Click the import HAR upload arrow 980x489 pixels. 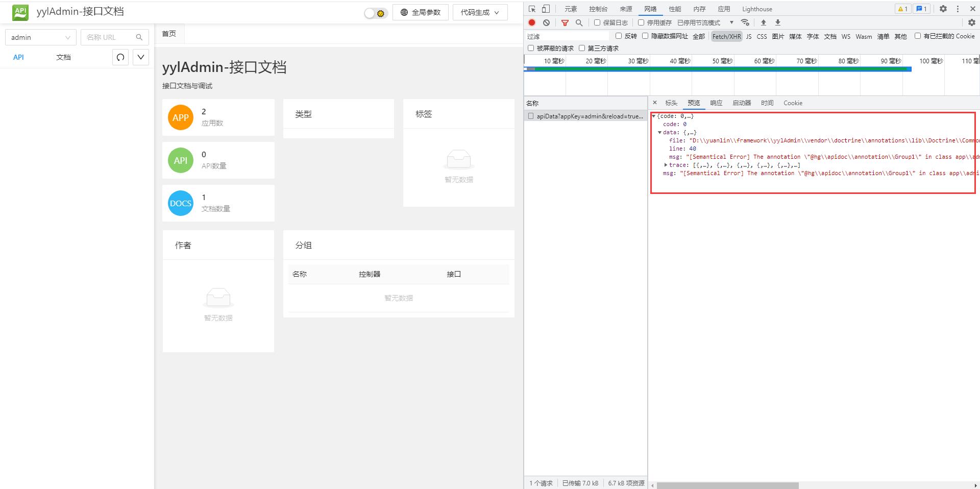(x=764, y=22)
